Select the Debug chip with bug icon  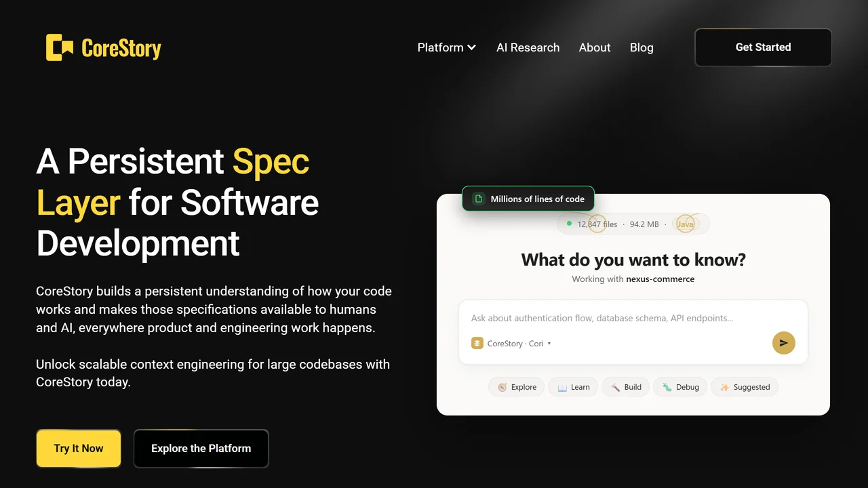(x=680, y=387)
